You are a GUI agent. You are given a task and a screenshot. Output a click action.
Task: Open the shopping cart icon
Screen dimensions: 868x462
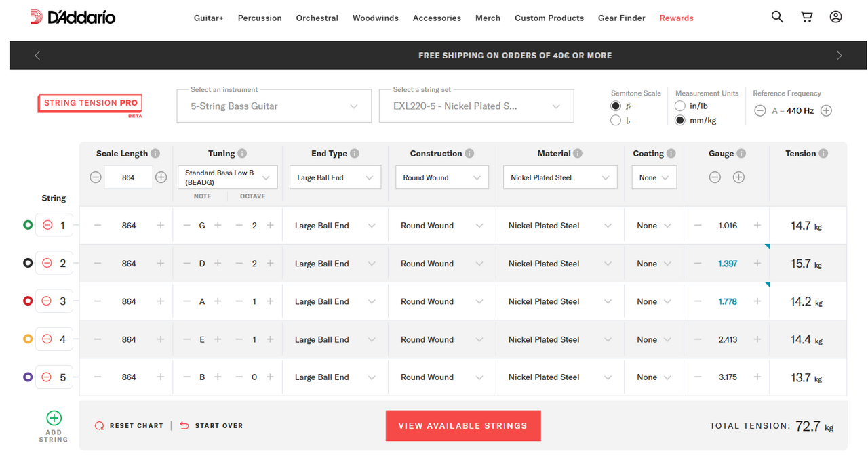[806, 17]
